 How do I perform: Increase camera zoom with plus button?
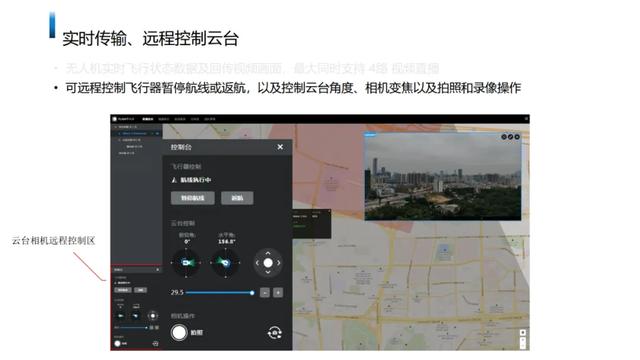[x=278, y=293]
